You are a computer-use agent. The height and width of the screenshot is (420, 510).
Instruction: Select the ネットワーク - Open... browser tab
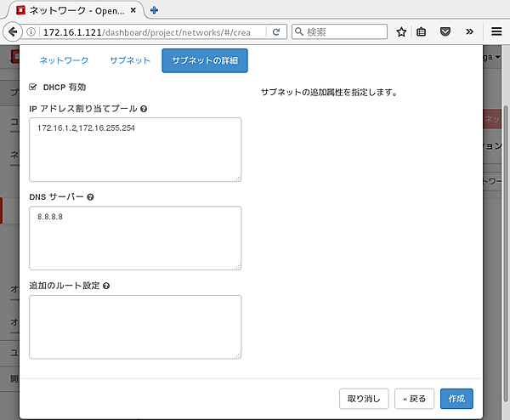tap(76, 10)
